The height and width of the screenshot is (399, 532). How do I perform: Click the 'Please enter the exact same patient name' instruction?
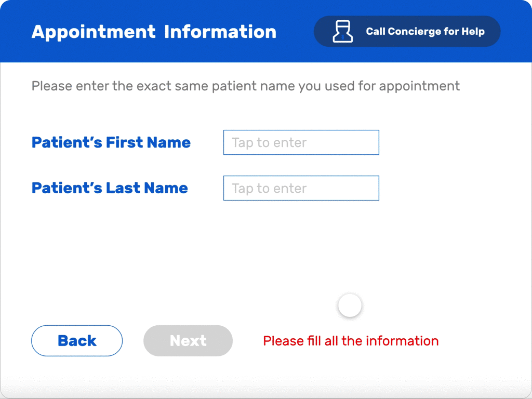246,86
